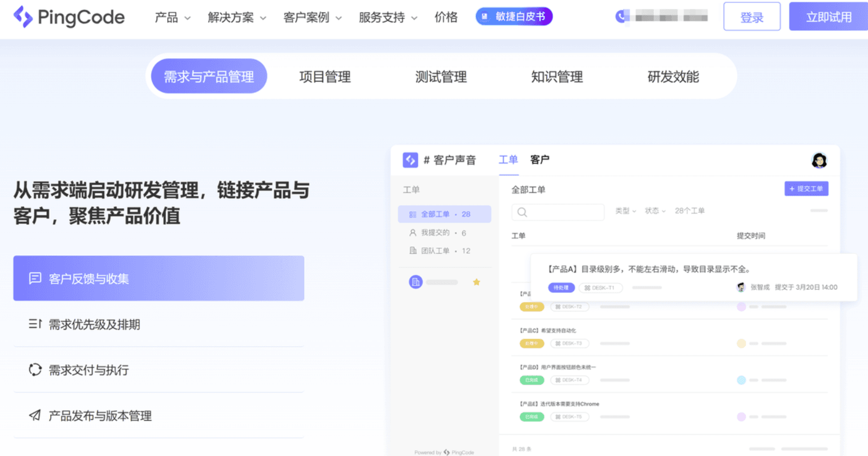The width and height of the screenshot is (868, 456).
Task: Click the DESK-T3 ticket tag
Action: pyautogui.click(x=570, y=344)
